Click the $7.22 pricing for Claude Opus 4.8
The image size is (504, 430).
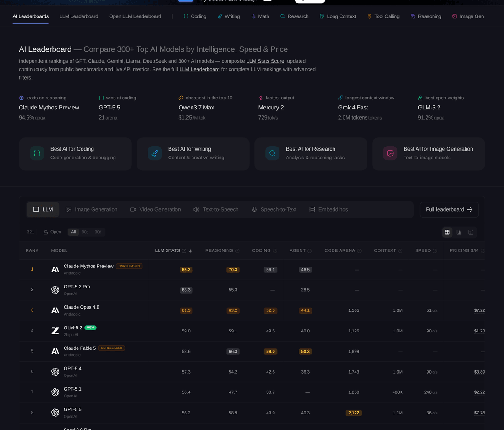(479, 310)
